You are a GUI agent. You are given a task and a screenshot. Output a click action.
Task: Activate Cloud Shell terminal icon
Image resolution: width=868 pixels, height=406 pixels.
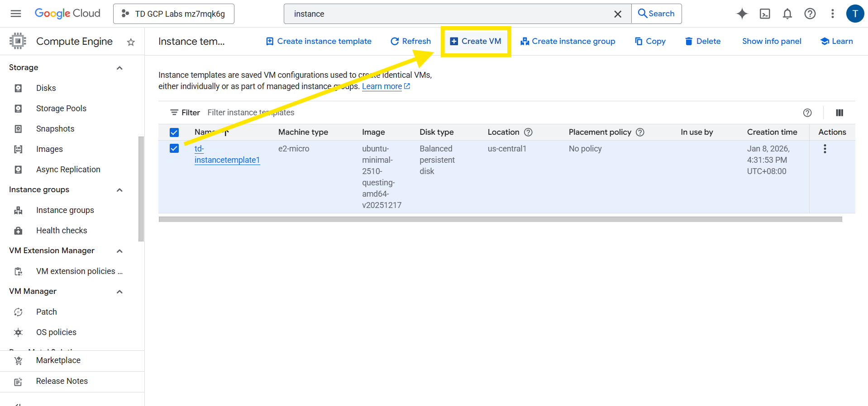click(x=764, y=14)
